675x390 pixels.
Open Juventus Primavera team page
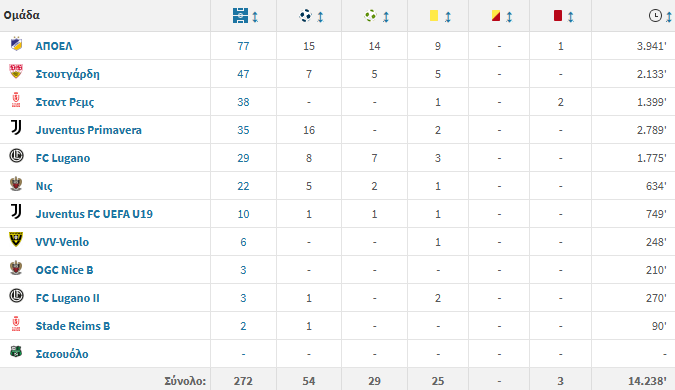[x=88, y=130]
